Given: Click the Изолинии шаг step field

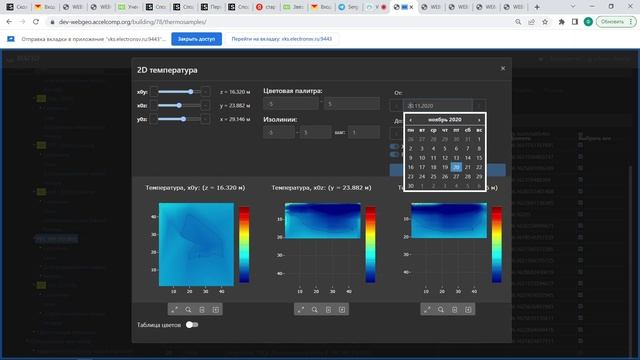Looking at the screenshot, I should point(364,132).
